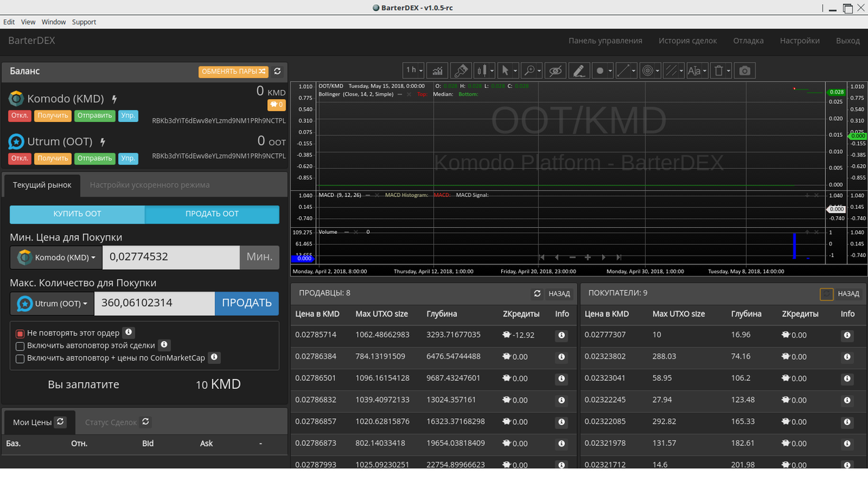Enable autorepeat with CoinMarketCap prices checkbox
Image resolution: width=868 pixels, height=488 pixels.
point(20,358)
